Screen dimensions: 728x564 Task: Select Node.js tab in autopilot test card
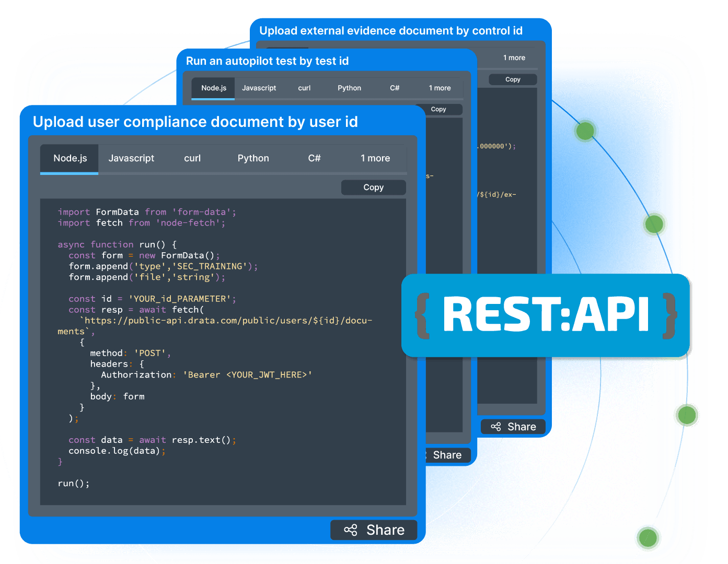point(214,88)
